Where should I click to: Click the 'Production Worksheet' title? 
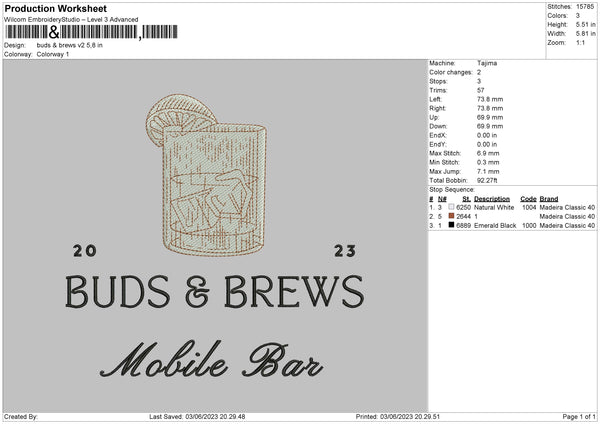pos(55,8)
